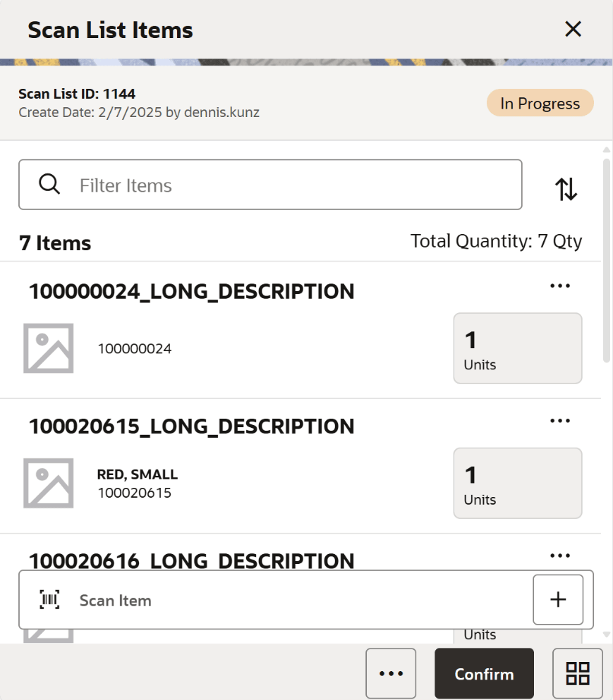This screenshot has height=700, width=613.
Task: Close the Scan List Items dialog
Action: [x=573, y=29]
